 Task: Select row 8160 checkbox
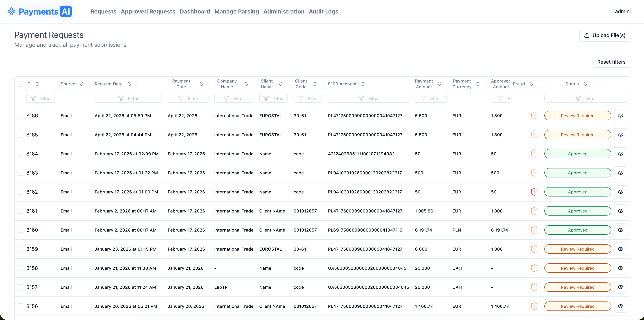click(x=21, y=230)
